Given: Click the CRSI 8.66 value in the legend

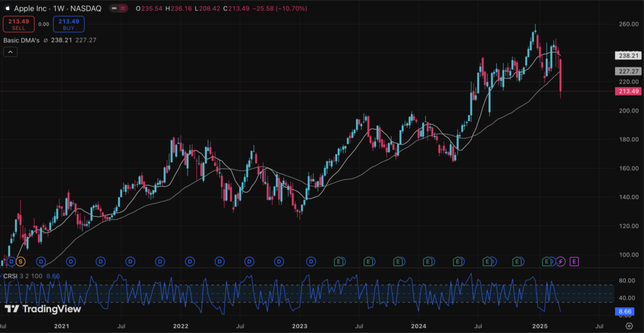Looking at the screenshot, I should tap(53, 276).
